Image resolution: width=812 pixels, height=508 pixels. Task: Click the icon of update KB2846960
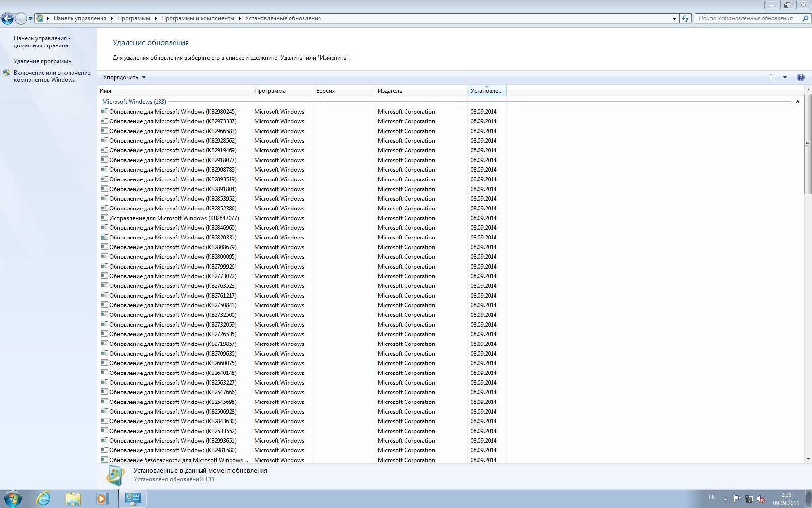(x=104, y=227)
